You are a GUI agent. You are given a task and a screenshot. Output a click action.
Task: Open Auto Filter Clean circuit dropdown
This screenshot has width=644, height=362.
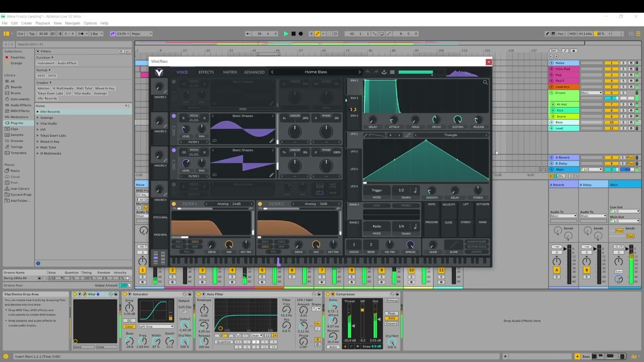coord(256,335)
